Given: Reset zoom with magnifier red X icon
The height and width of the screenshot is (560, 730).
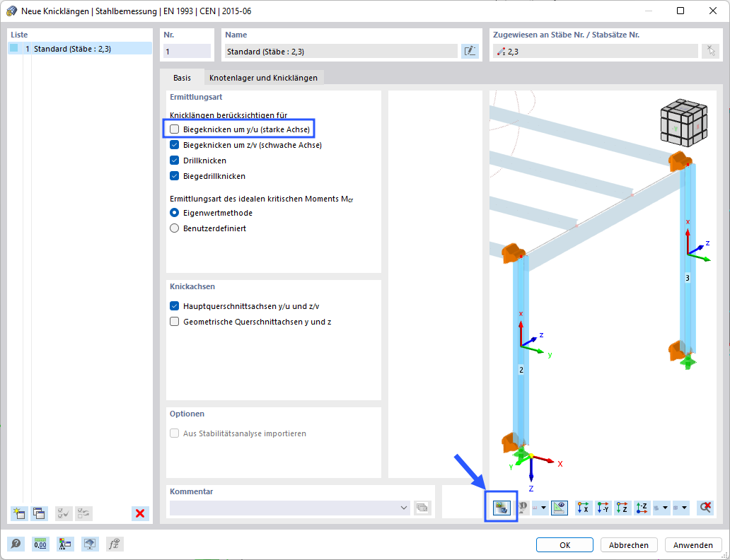Looking at the screenshot, I should click(705, 508).
